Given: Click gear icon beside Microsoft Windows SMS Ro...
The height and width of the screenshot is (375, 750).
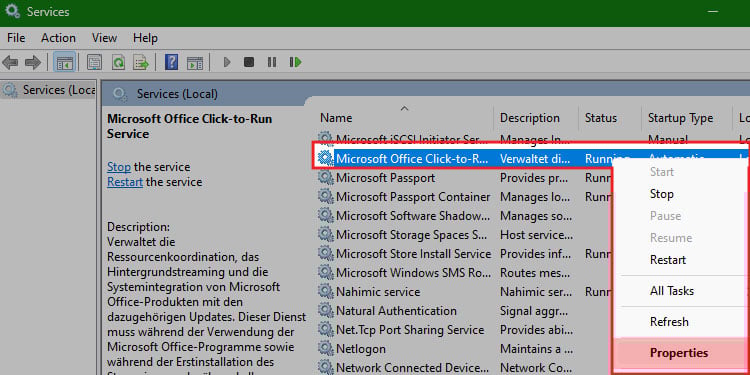Looking at the screenshot, I should (326, 273).
